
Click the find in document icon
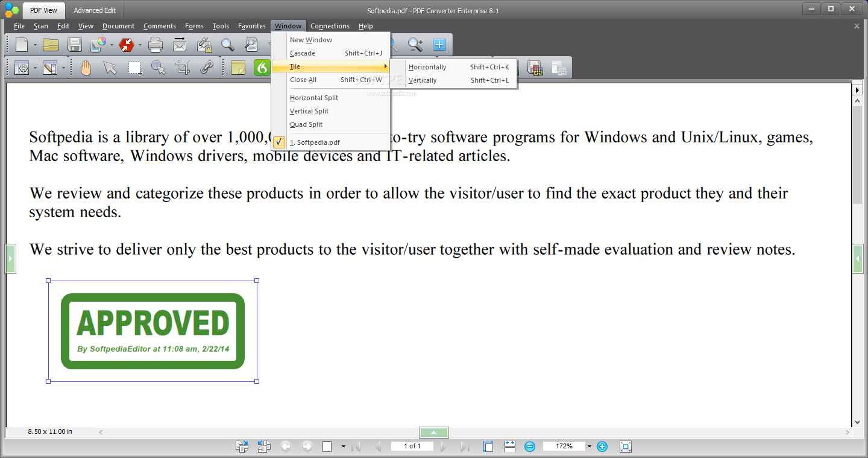pyautogui.click(x=251, y=45)
